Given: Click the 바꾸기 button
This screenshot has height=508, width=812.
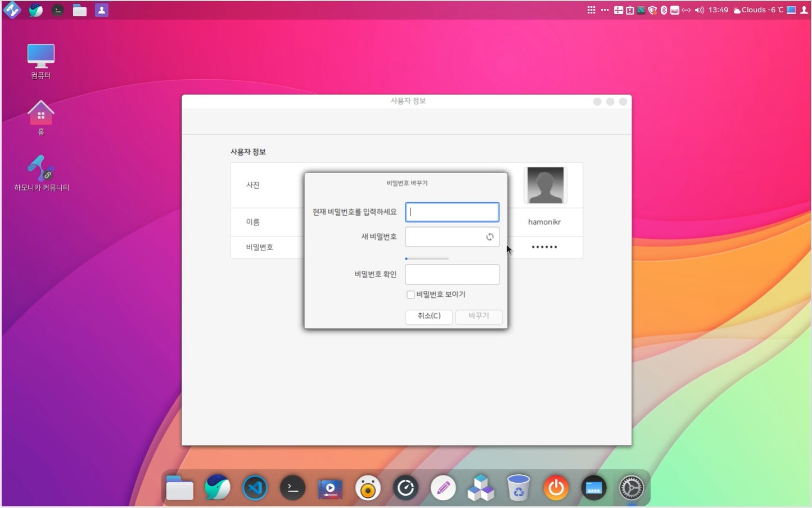Looking at the screenshot, I should (x=479, y=316).
